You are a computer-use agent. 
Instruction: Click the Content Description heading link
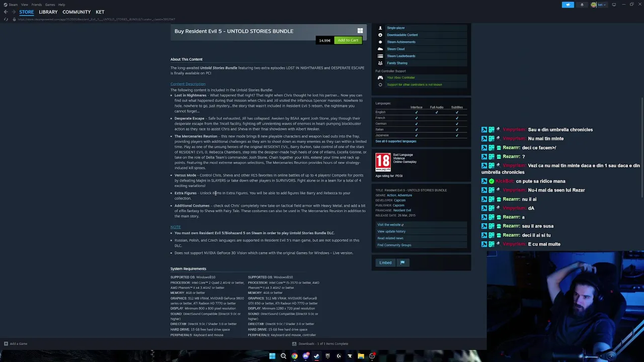coord(188,84)
